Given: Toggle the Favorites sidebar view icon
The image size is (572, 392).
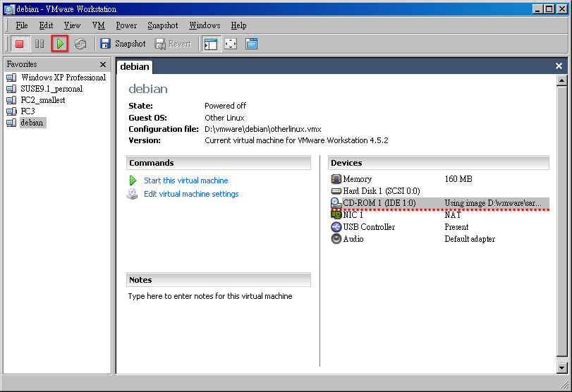Looking at the screenshot, I should coord(210,44).
